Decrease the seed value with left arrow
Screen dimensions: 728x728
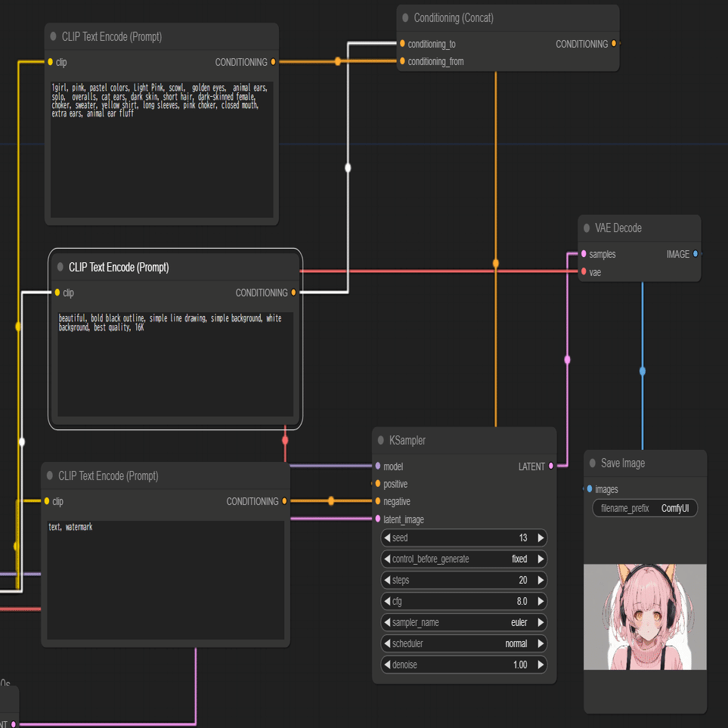tap(387, 537)
